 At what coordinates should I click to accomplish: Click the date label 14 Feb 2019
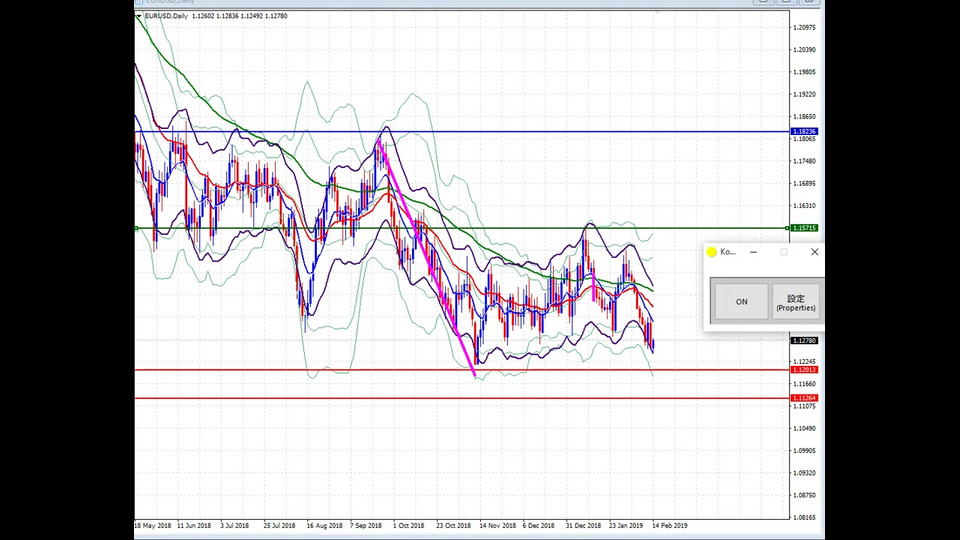click(x=669, y=525)
